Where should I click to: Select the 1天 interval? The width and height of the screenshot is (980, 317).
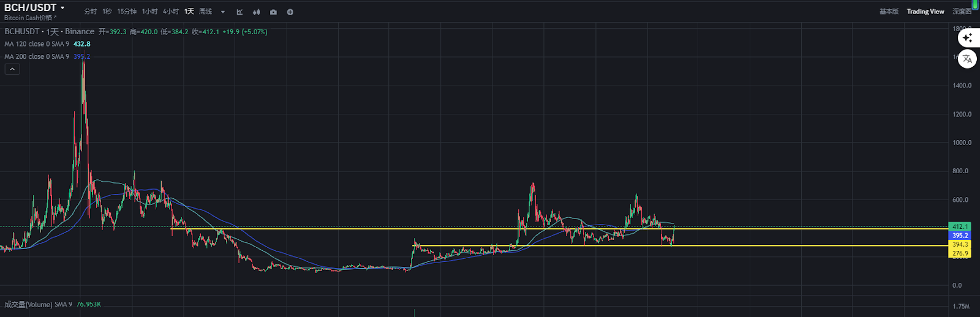coord(189,12)
